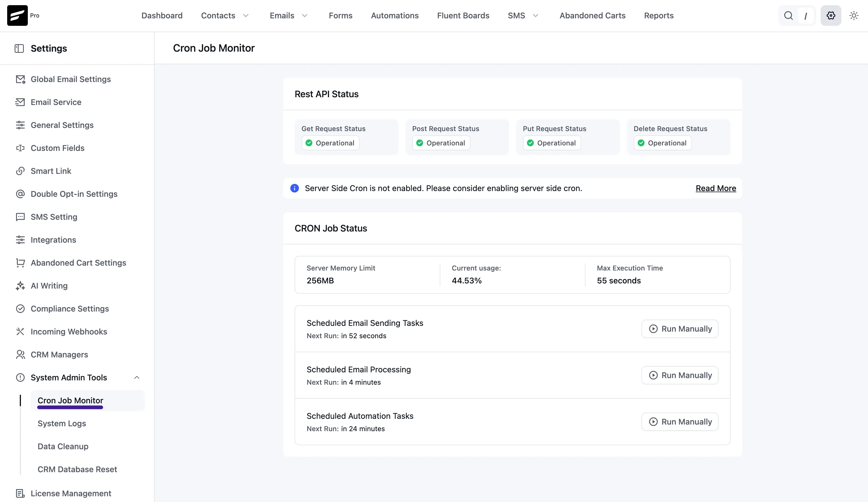Click the Email Service icon
This screenshot has width=868, height=502.
tap(20, 102)
